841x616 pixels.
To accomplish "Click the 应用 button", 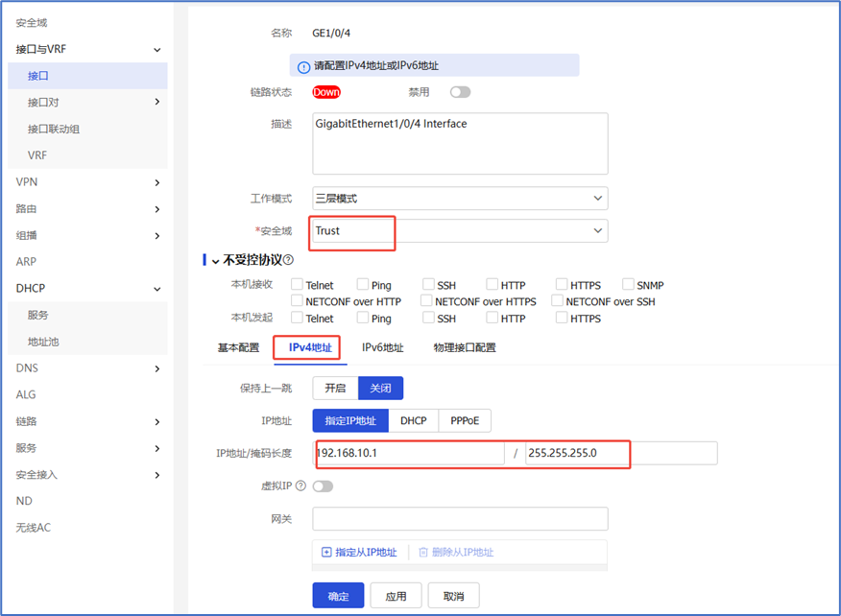I will [396, 596].
